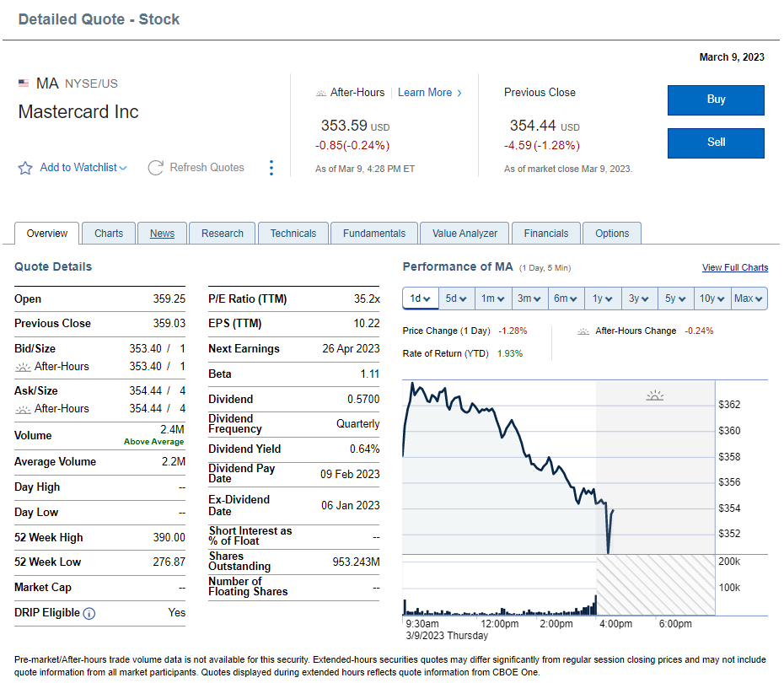Click the Open value 359.25
Screen dimensions: 784x683
click(x=169, y=299)
